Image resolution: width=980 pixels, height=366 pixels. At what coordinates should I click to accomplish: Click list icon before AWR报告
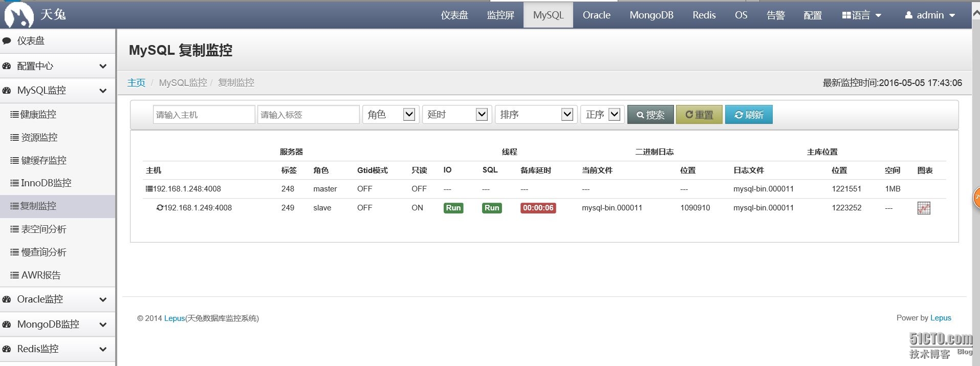coord(14,275)
